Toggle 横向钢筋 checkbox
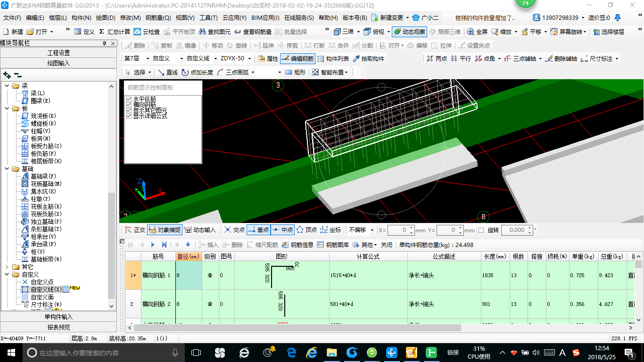This screenshot has height=362, width=644. point(129,105)
